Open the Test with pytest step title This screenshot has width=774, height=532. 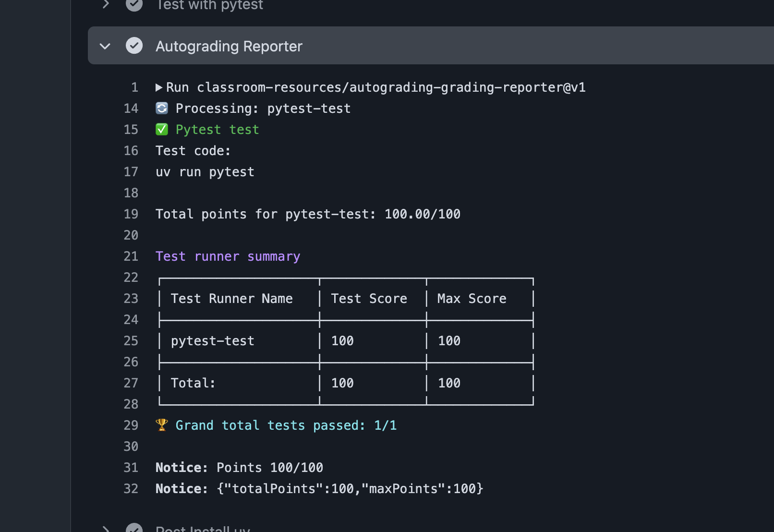click(x=209, y=5)
